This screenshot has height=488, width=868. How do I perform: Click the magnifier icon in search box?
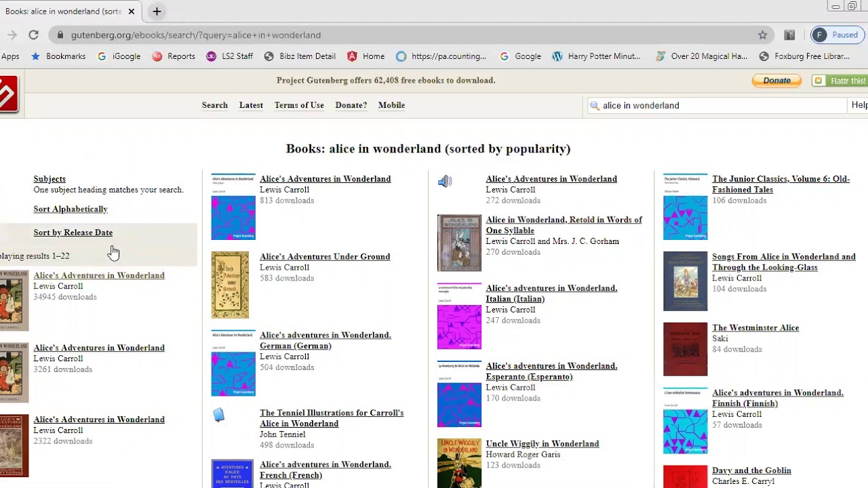pyautogui.click(x=595, y=105)
